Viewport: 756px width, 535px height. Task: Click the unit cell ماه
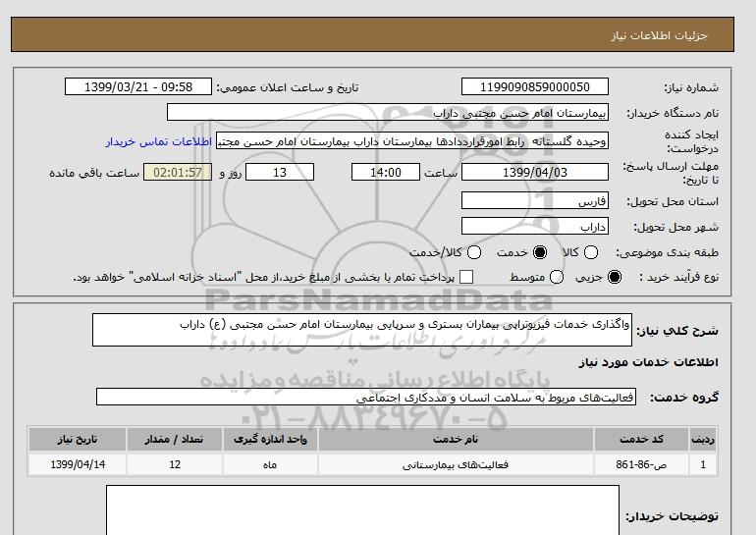[x=270, y=464]
